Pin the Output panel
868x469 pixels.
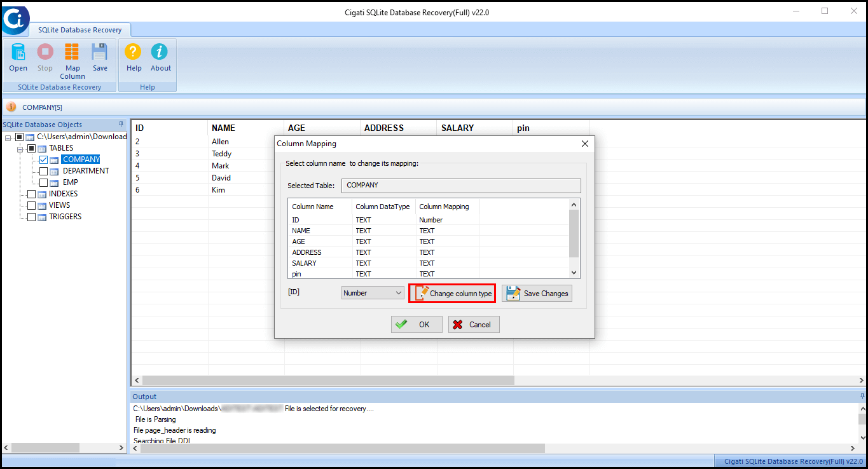(862, 396)
